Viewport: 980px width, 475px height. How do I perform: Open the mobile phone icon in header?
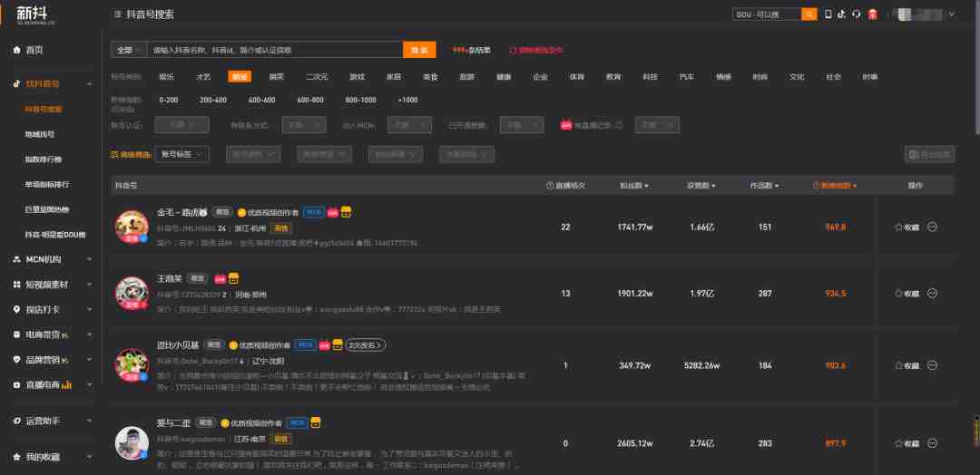coord(828,15)
